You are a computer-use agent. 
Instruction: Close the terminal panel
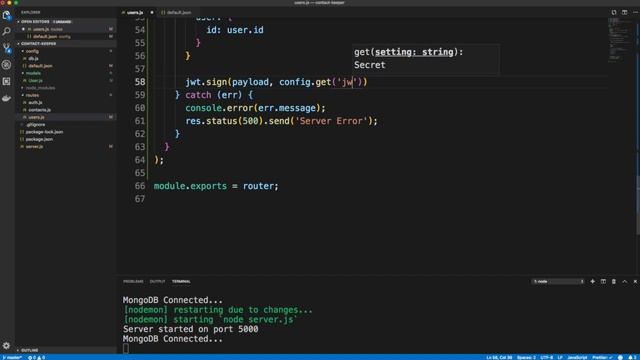click(x=635, y=281)
